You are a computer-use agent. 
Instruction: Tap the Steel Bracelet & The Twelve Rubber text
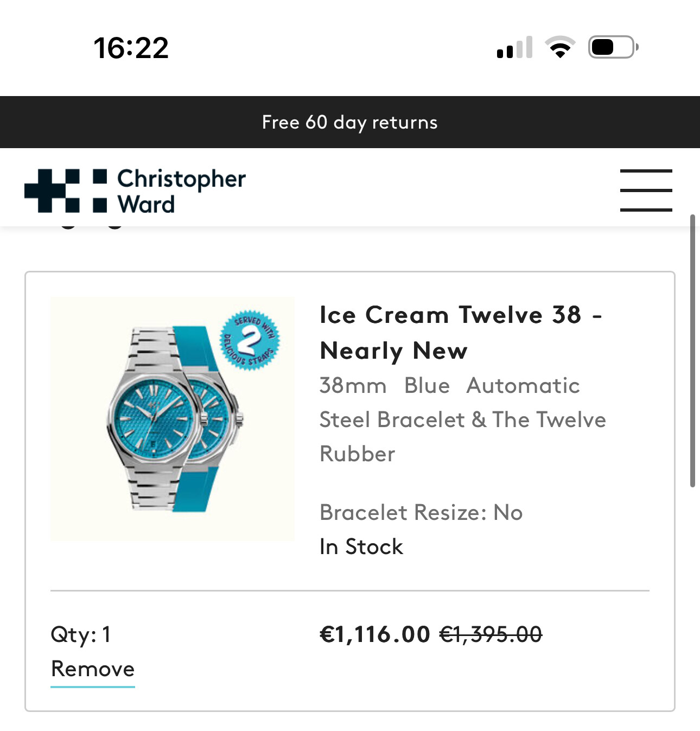[x=463, y=436]
